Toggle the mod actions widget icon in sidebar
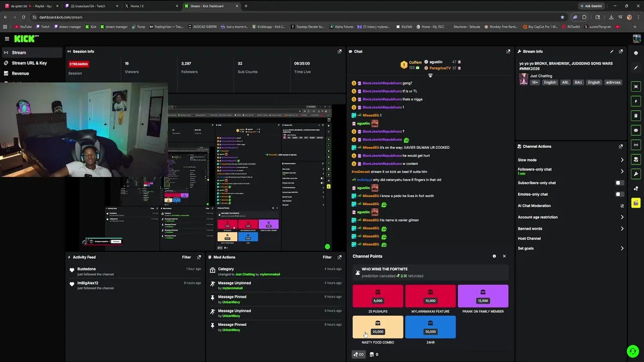 point(636,159)
